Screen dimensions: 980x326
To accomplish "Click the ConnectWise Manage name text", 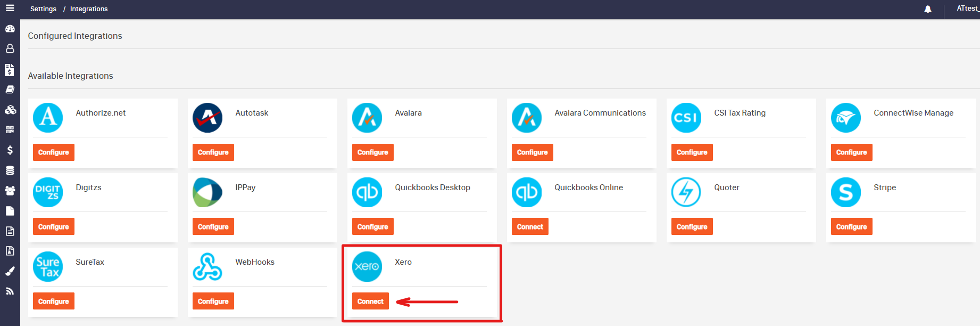I will (913, 113).
